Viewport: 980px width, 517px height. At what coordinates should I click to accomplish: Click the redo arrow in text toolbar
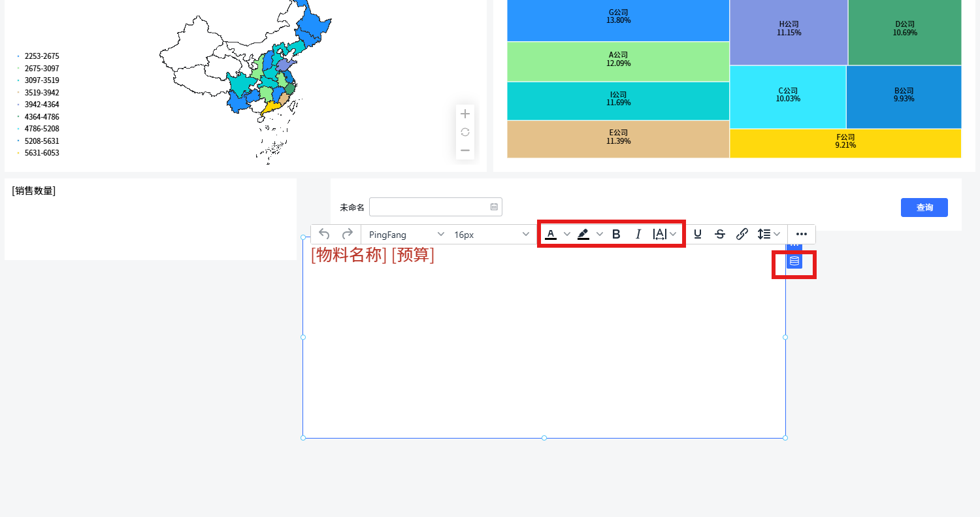pos(348,234)
